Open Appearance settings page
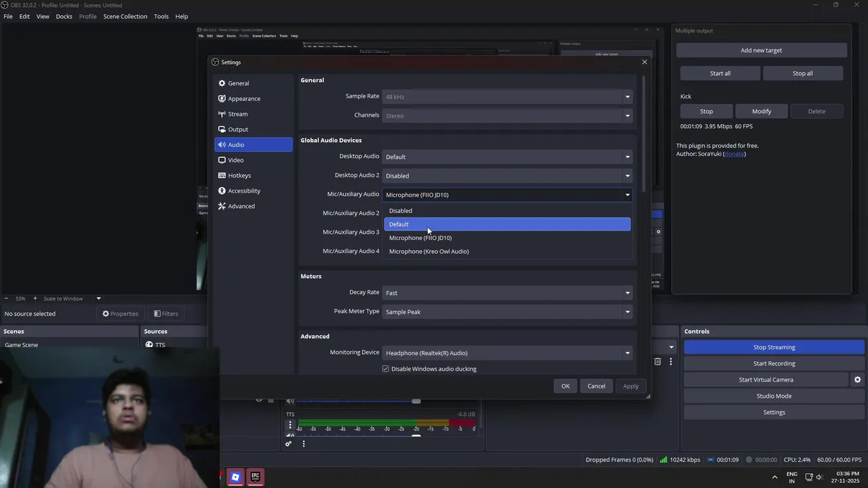 [x=253, y=99]
